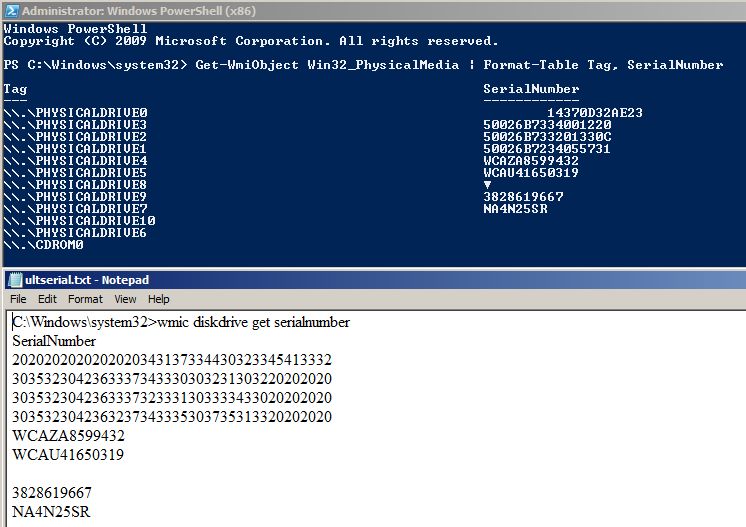Viewport: 746px width, 527px height.
Task: Click the PowerShell window icon in title bar
Action: click(x=9, y=10)
